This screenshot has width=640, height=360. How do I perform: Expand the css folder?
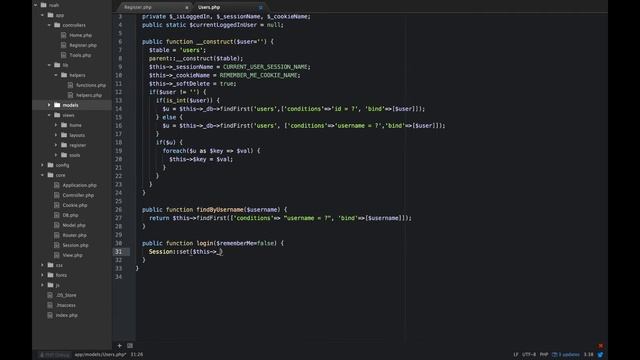[x=42, y=265]
